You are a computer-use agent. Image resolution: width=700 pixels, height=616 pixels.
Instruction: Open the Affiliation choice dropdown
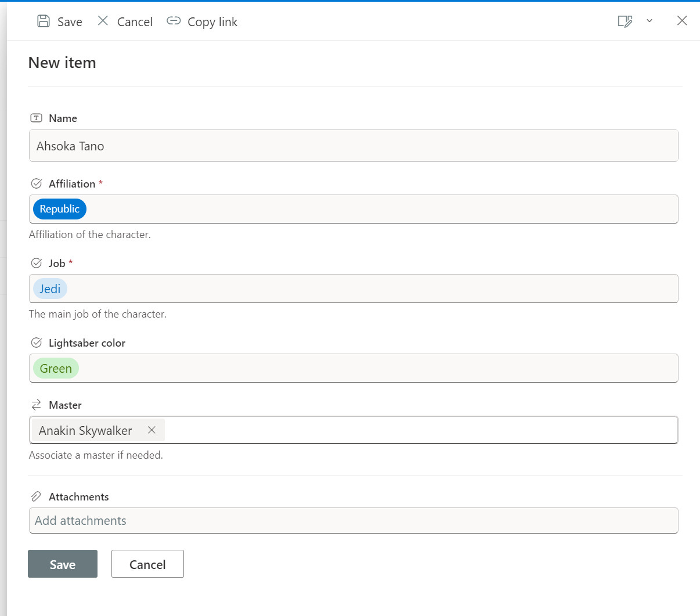353,209
